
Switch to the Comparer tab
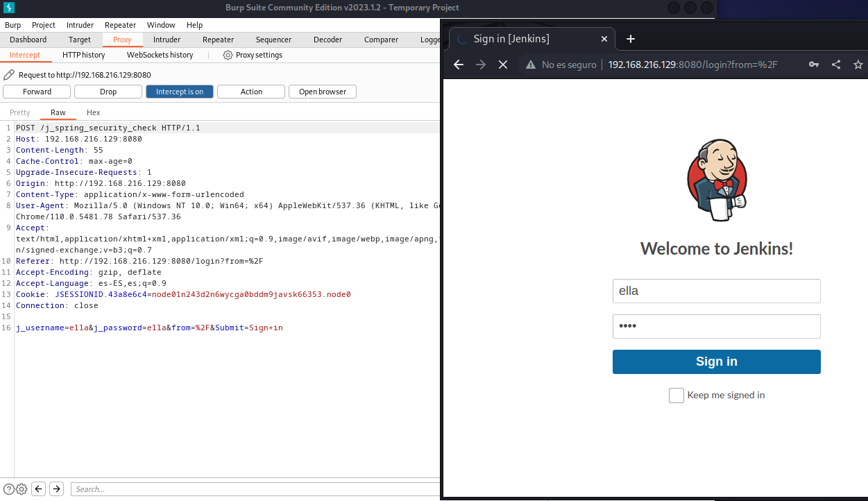pos(382,40)
